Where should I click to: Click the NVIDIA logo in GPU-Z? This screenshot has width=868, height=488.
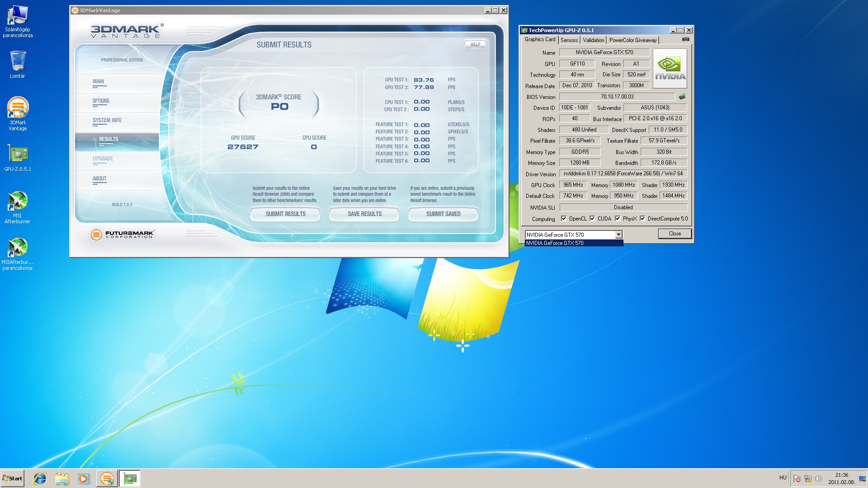coord(670,68)
